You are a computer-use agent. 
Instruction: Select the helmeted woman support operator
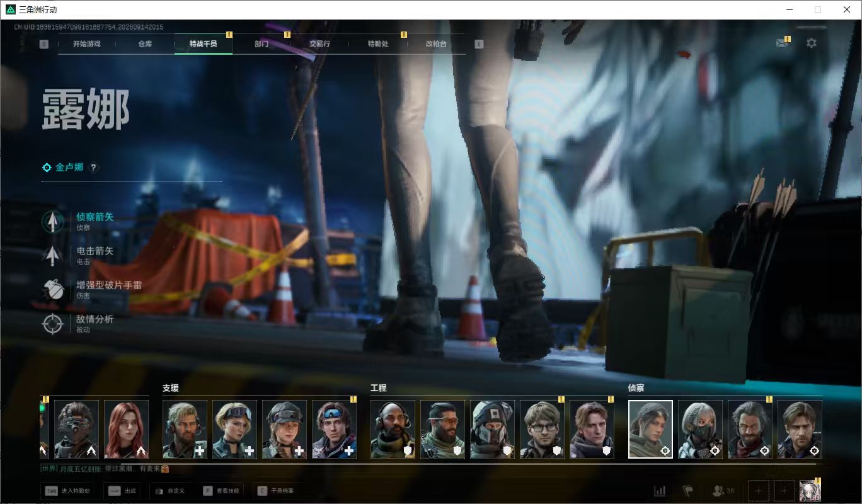coord(284,429)
